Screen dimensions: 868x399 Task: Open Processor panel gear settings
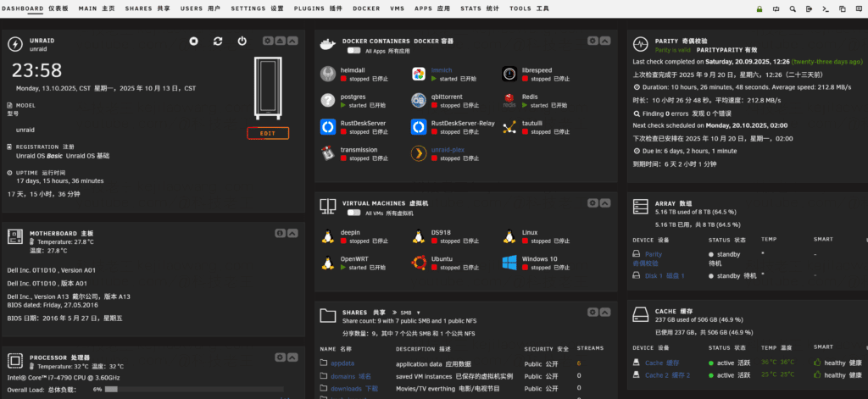click(281, 357)
